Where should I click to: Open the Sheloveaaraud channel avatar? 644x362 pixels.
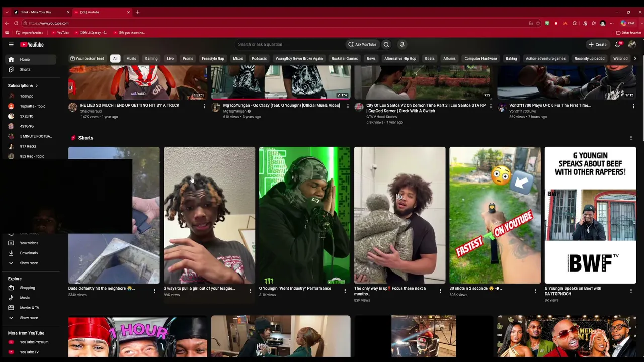point(73,107)
